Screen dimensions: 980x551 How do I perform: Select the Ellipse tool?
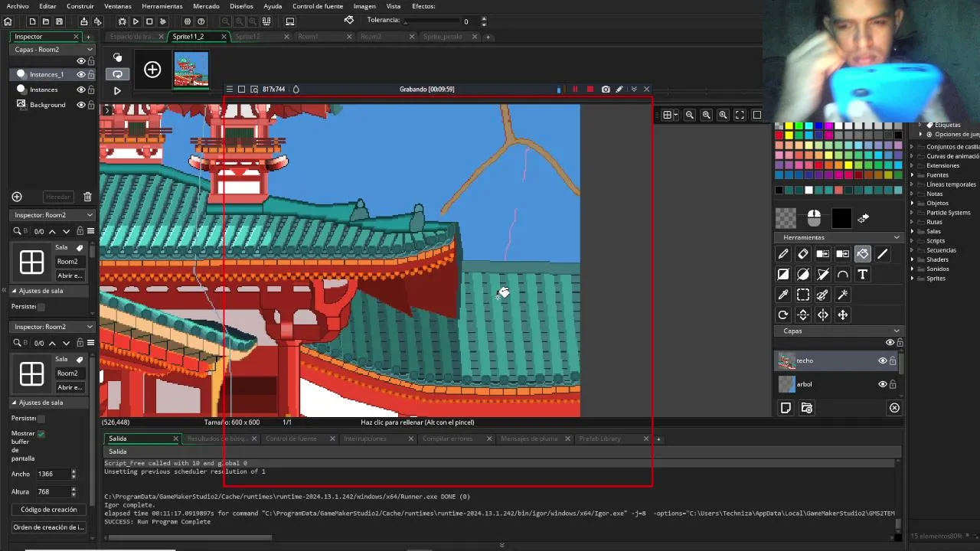[803, 274]
